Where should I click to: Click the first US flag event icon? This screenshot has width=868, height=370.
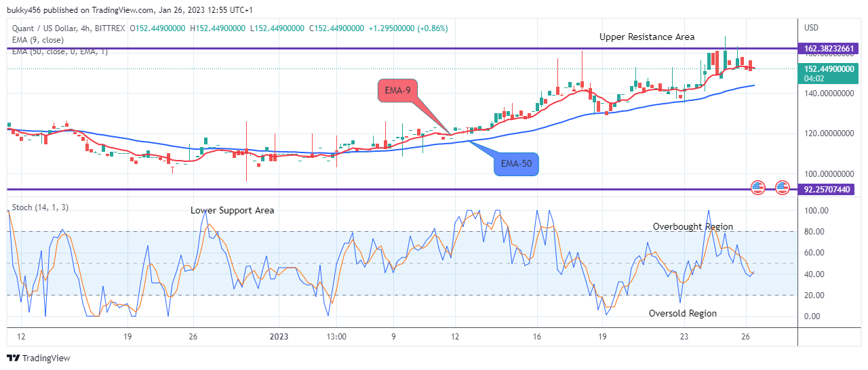tap(758, 186)
